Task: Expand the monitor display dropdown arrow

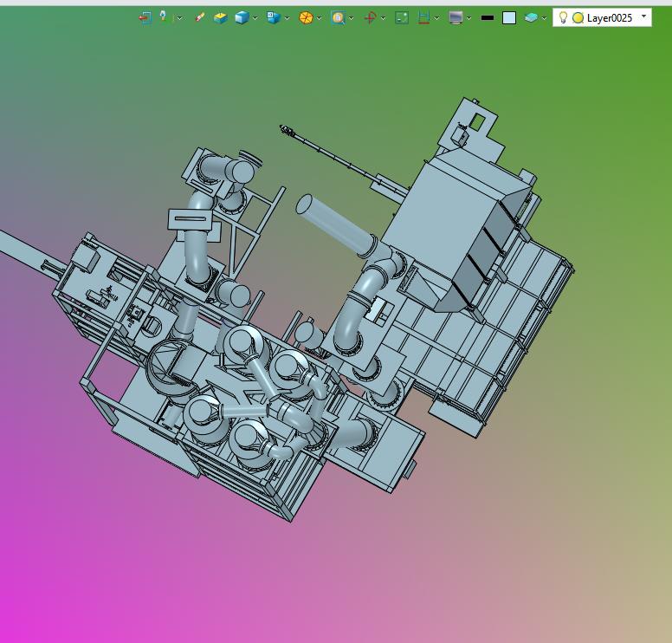Action: [468, 18]
